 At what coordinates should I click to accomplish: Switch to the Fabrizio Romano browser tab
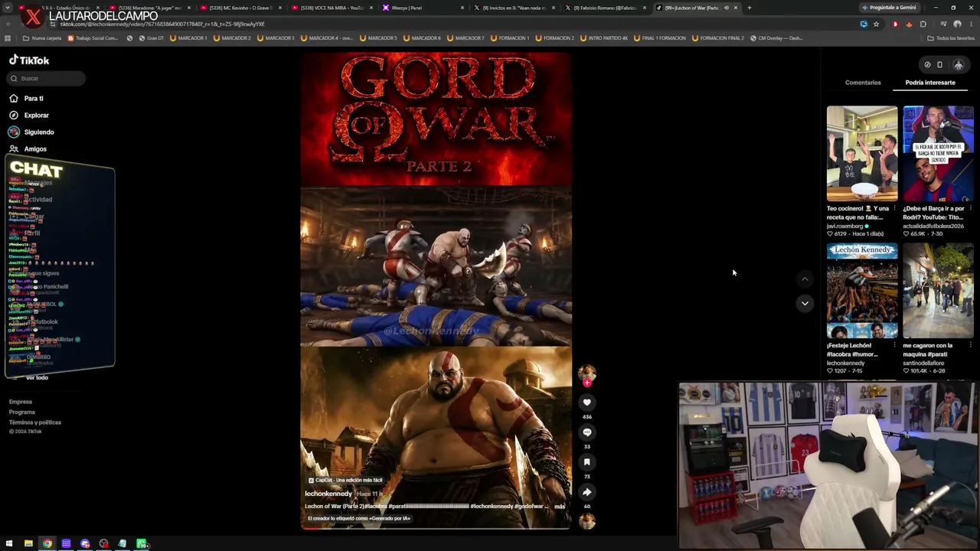[x=603, y=8]
